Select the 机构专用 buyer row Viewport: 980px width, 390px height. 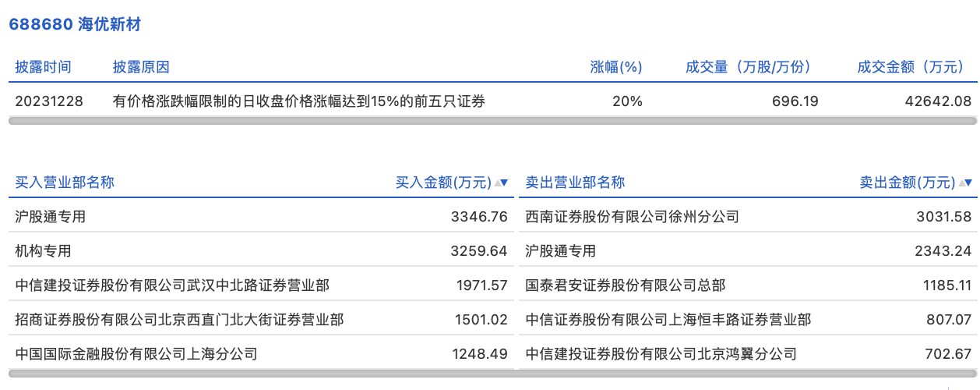click(x=43, y=250)
